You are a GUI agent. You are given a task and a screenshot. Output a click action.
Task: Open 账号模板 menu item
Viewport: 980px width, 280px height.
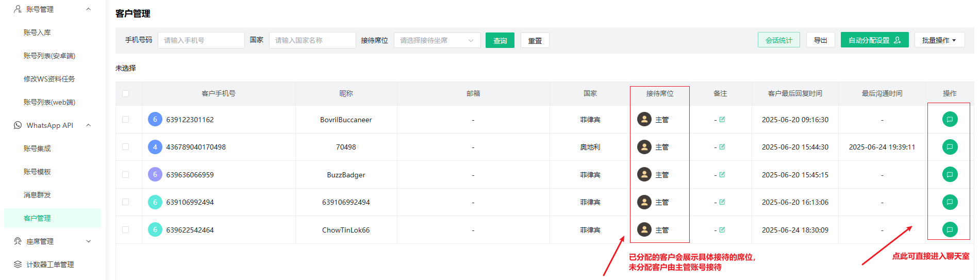tap(37, 172)
